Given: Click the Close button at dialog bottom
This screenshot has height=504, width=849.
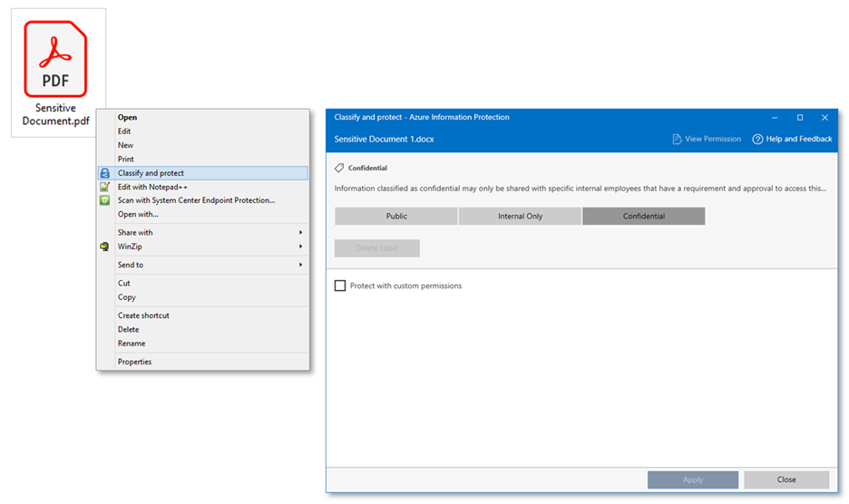Looking at the screenshot, I should pos(786,480).
